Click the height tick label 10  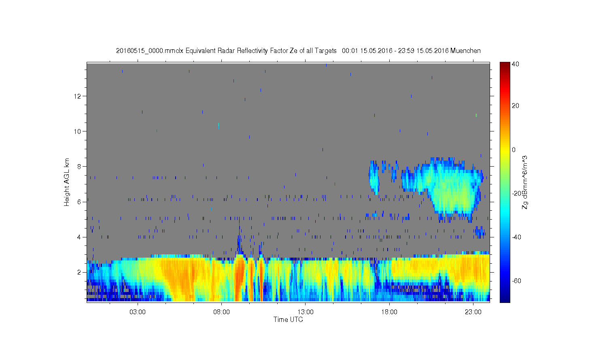pos(78,131)
